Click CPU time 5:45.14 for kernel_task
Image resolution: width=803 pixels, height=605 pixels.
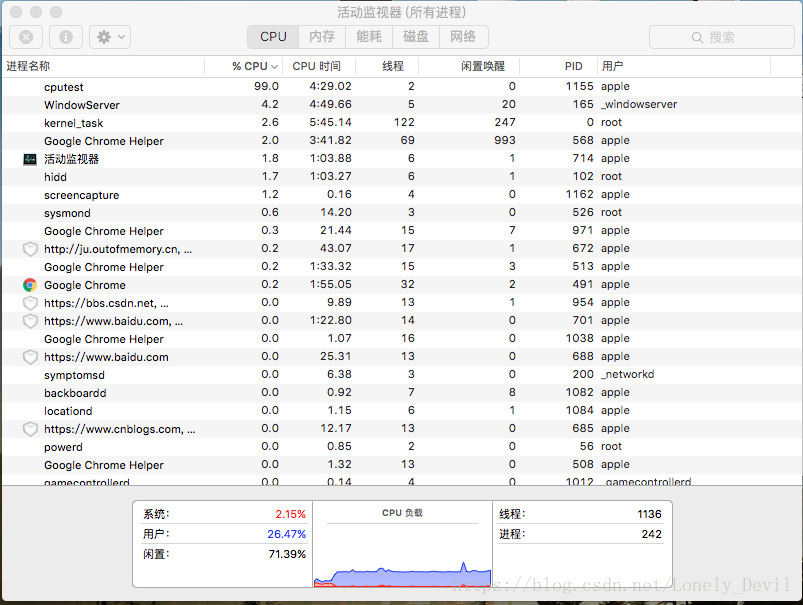coord(330,122)
